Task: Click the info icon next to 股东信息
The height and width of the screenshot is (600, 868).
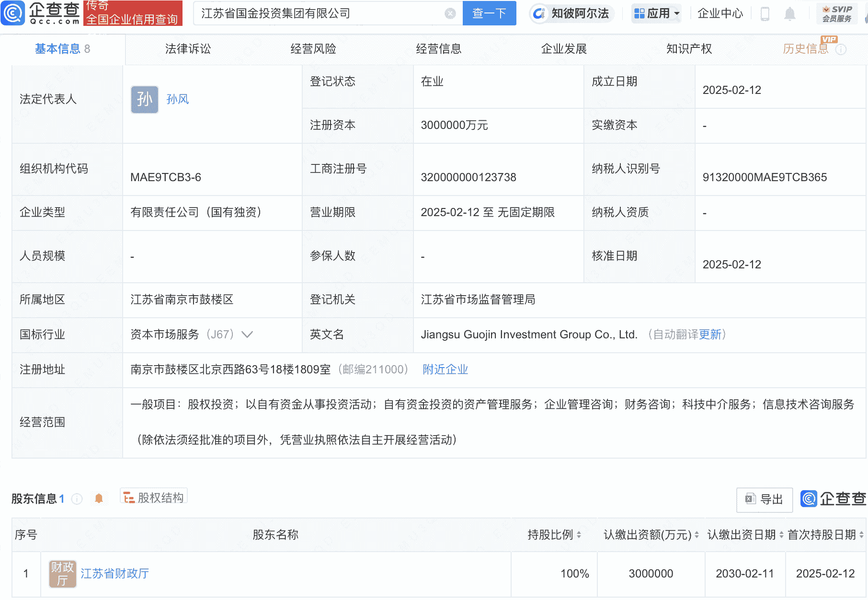Action: point(77,499)
